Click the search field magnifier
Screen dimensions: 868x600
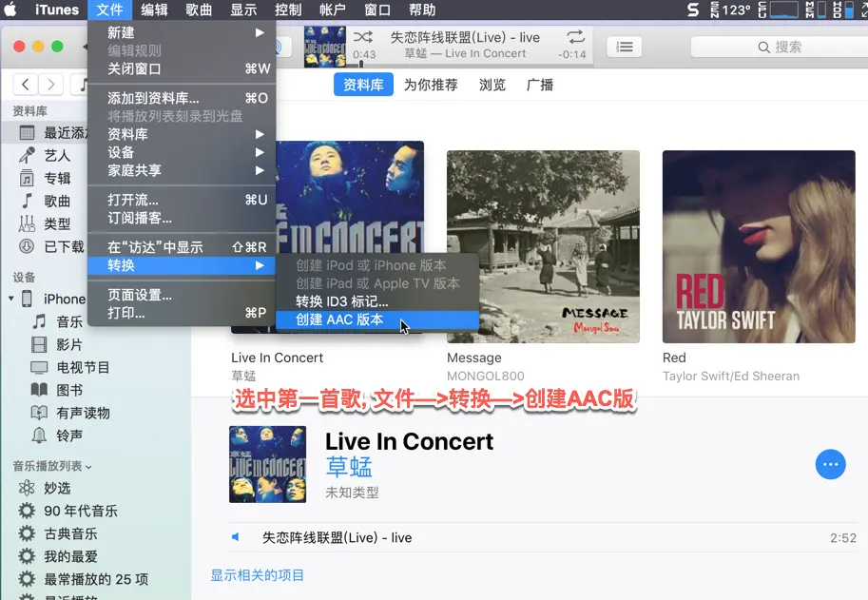point(764,47)
